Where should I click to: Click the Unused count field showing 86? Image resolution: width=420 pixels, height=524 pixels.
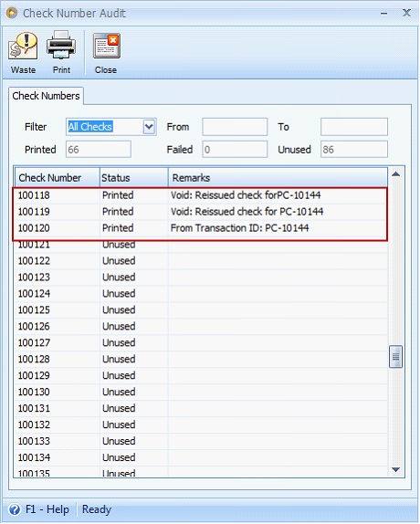[354, 150]
